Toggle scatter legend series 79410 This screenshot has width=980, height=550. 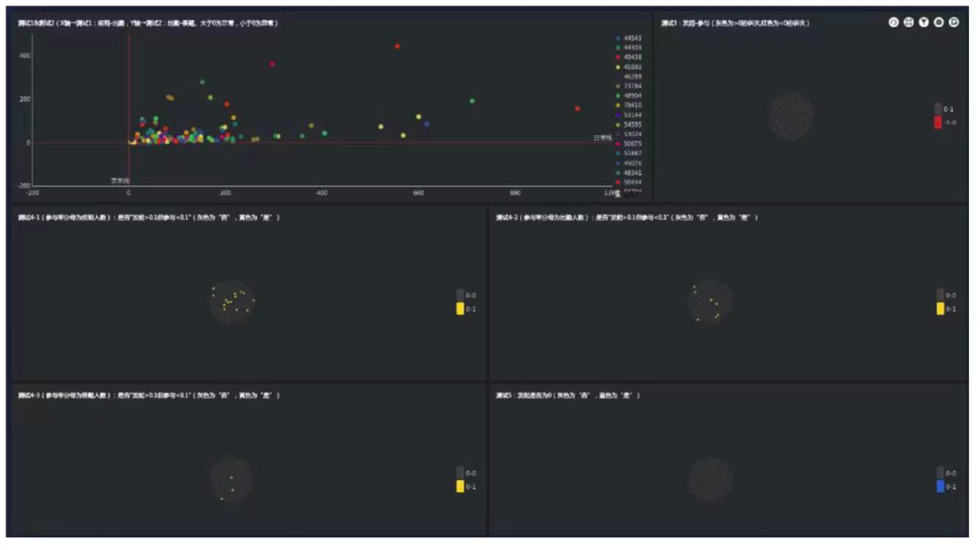coord(629,105)
